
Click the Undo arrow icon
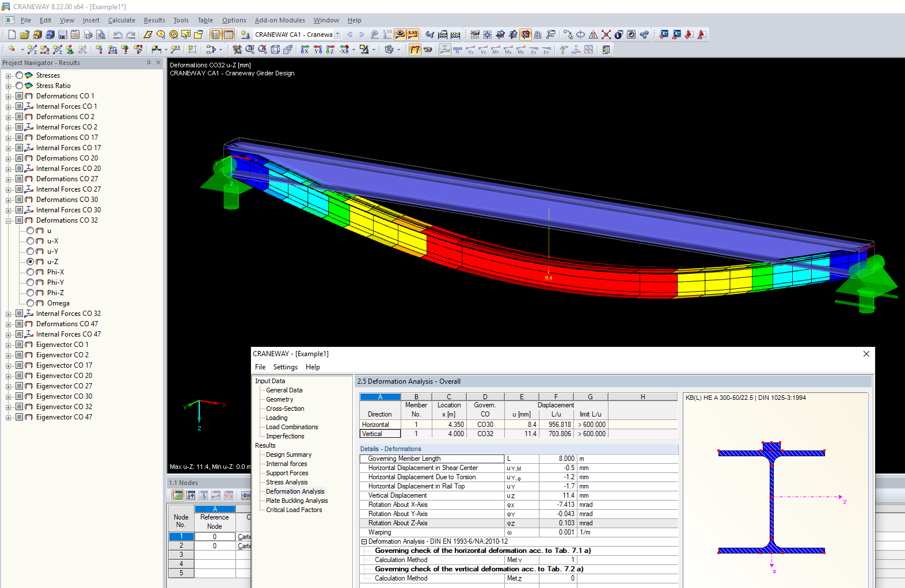coord(118,35)
